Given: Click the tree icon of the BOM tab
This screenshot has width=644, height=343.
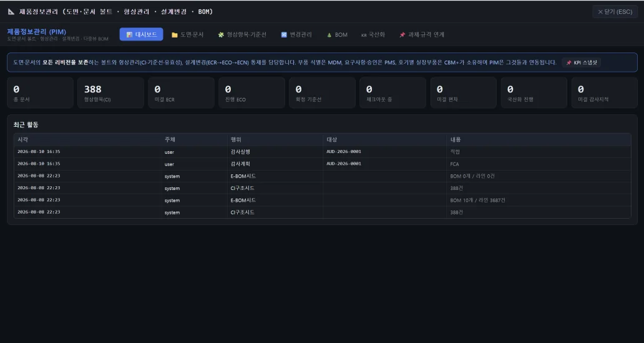Looking at the screenshot, I should (x=329, y=35).
